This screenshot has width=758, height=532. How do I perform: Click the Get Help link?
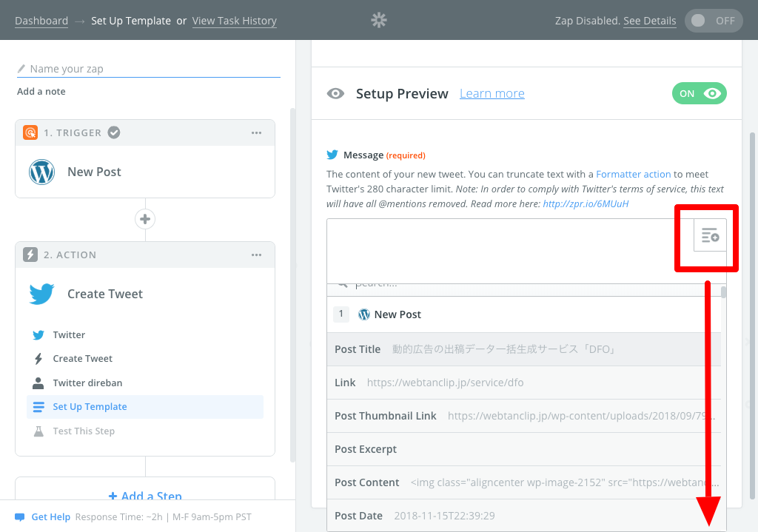coord(51,517)
